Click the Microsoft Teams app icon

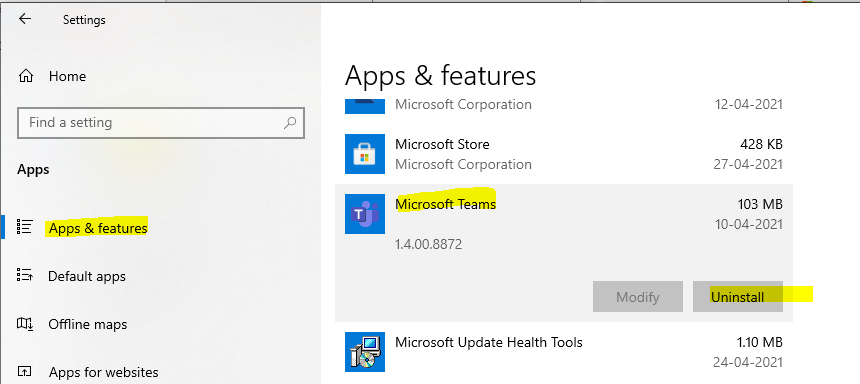365,214
